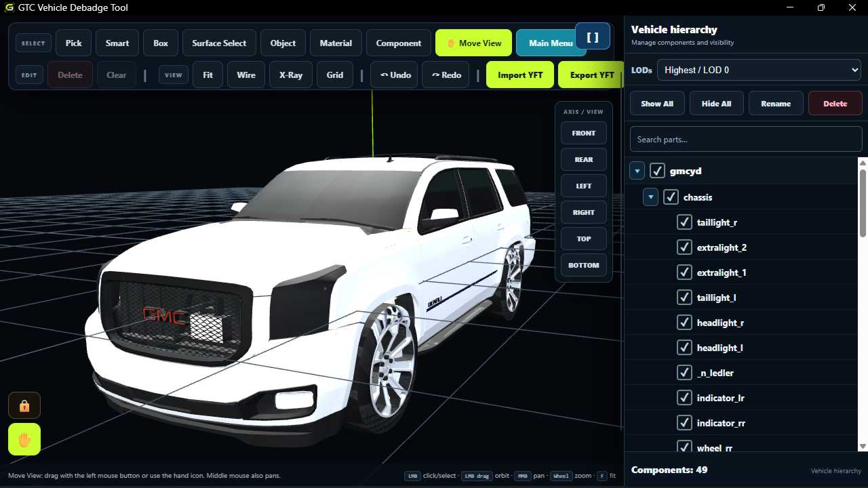Click the hierarchy scrollbar up arrow
The width and height of the screenshot is (868, 488).
(x=863, y=162)
